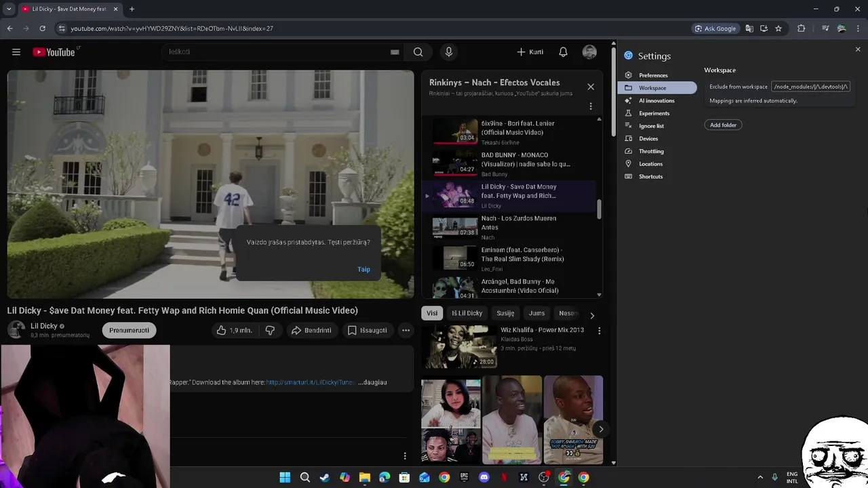Click the YouTube Ieškoti search field

(x=275, y=52)
